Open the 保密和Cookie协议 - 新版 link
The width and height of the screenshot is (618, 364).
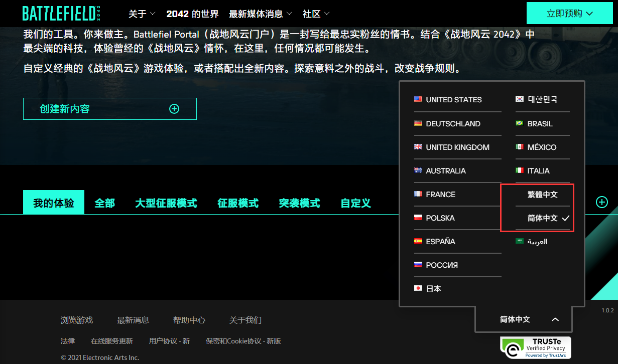pos(243,341)
